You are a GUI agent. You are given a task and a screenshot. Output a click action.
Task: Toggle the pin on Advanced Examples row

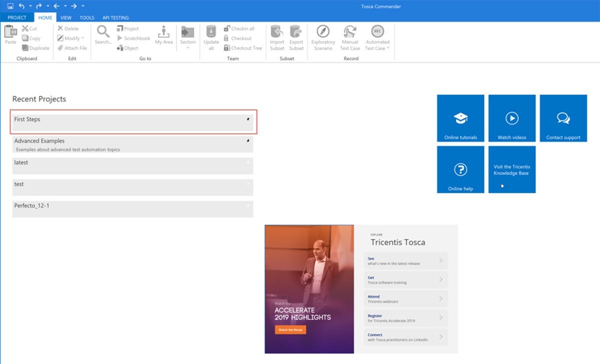[x=248, y=141]
